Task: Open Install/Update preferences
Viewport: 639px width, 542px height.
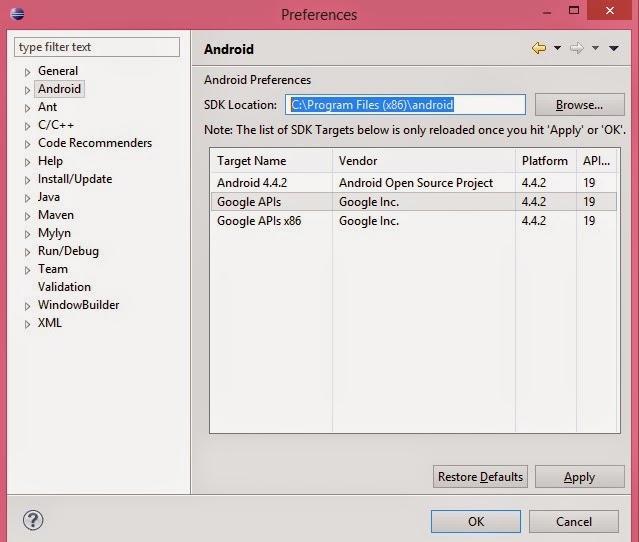Action: coord(75,179)
